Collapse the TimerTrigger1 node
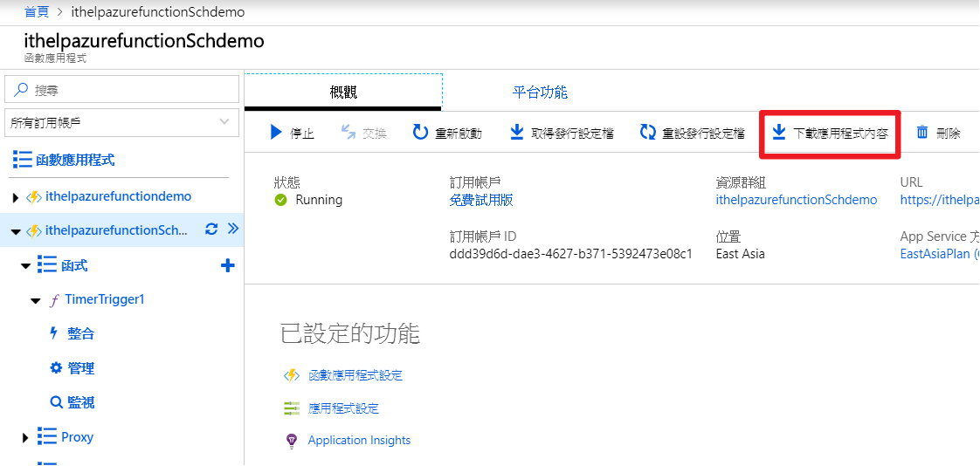 point(36,301)
